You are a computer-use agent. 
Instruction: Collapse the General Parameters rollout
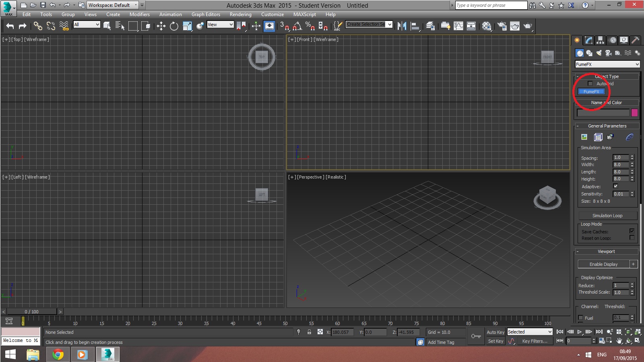[x=607, y=126]
